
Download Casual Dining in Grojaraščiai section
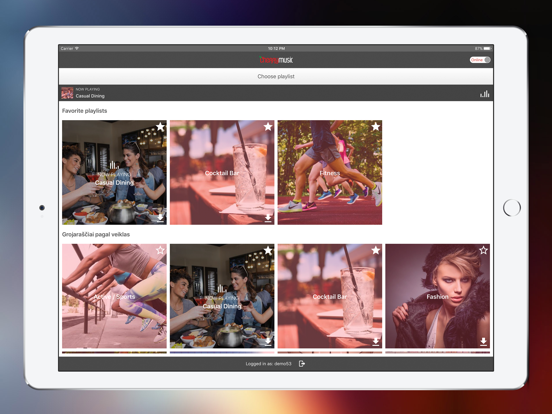pos(268,341)
